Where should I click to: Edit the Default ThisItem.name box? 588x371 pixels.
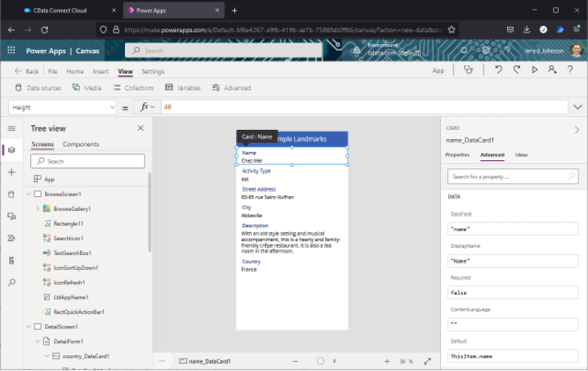[x=513, y=356]
